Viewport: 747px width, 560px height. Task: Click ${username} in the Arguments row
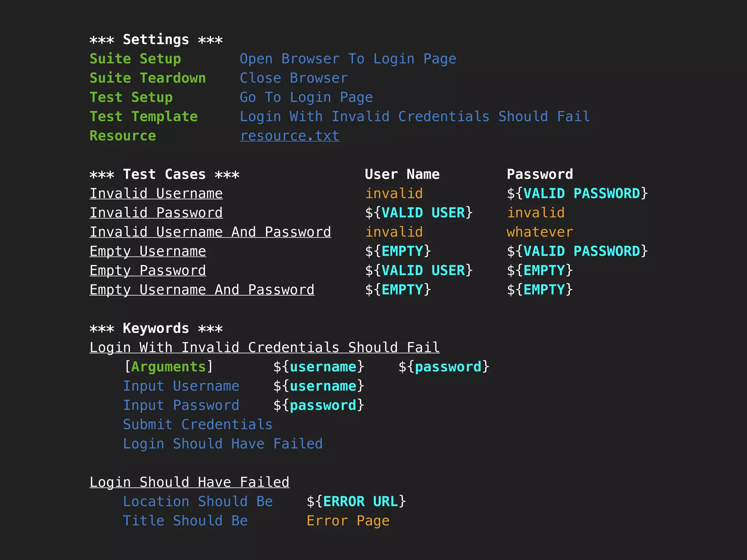point(319,367)
